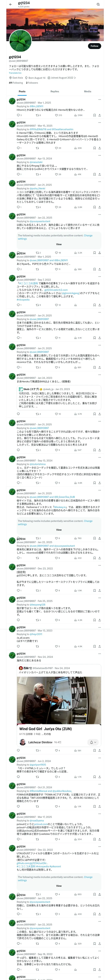Click the back arrow beside grj1234
110x980 pixels.
(11, 4)
